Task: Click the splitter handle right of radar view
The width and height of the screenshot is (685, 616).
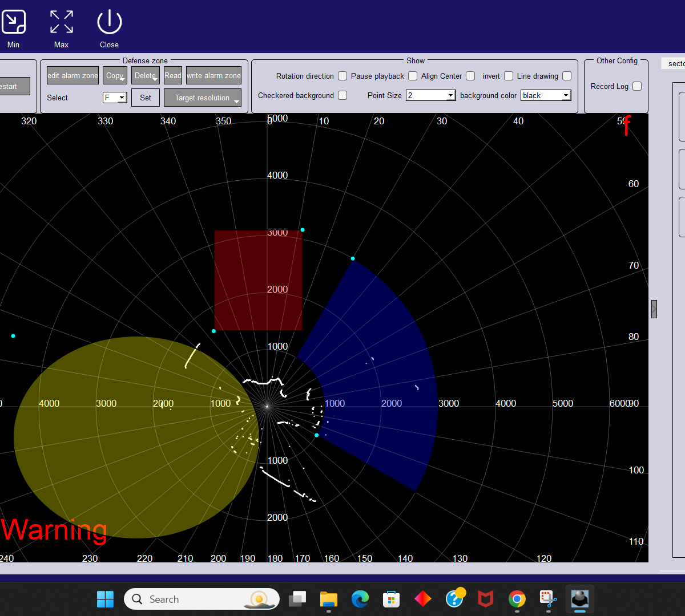Action: point(654,309)
